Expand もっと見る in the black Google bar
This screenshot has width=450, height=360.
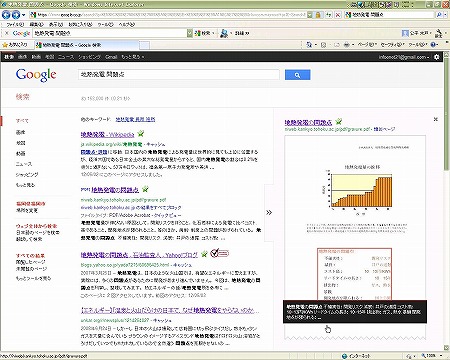(133, 57)
